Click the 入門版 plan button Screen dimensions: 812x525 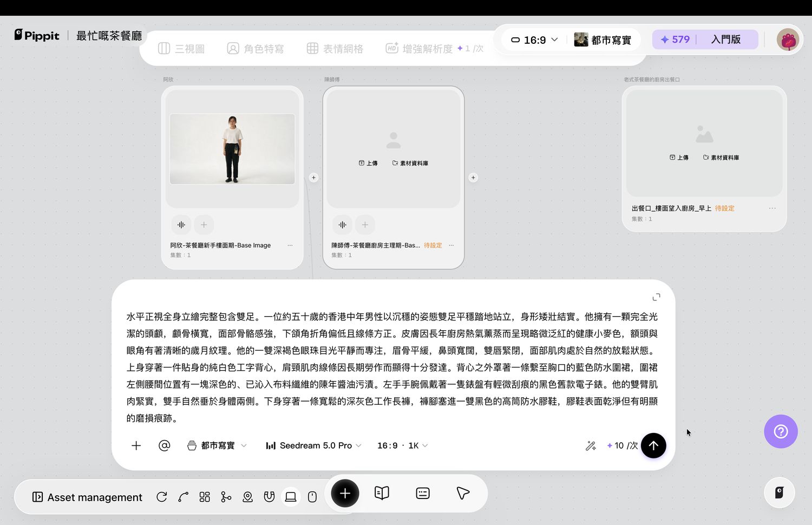coord(726,40)
